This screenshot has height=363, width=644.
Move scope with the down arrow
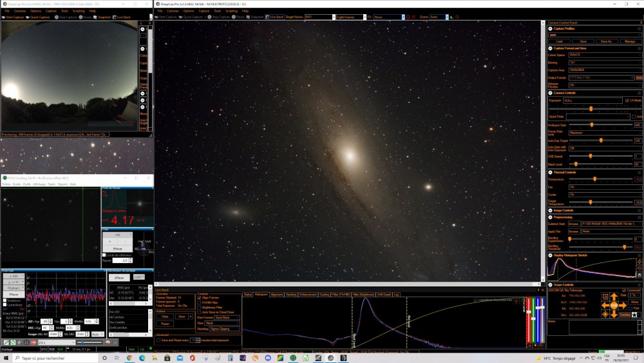[x=614, y=314]
